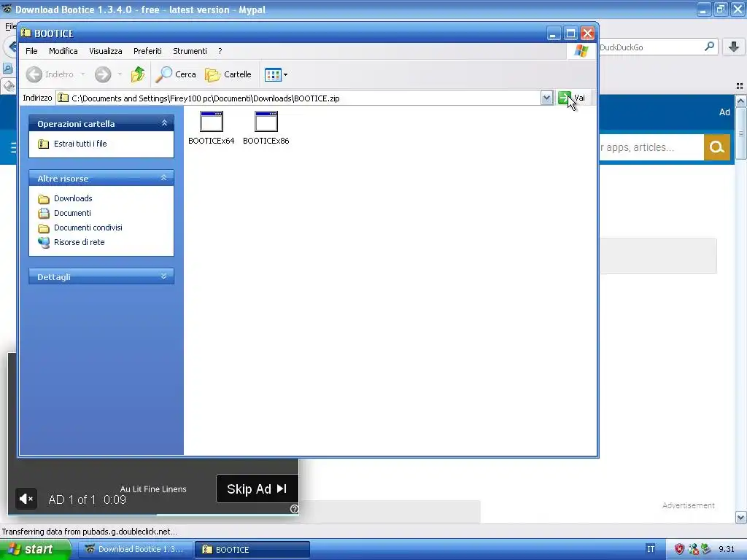Click the ad info question mark icon

pyautogui.click(x=295, y=509)
